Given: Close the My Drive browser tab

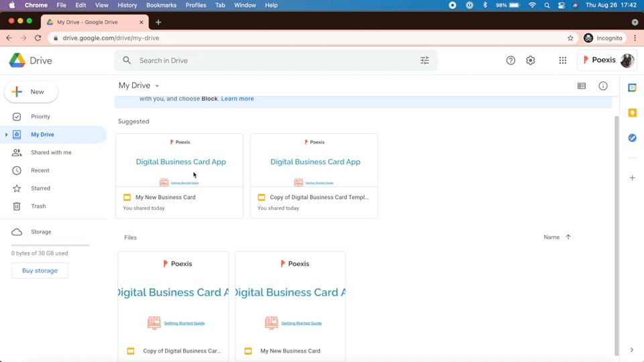Looking at the screenshot, I should [x=142, y=22].
